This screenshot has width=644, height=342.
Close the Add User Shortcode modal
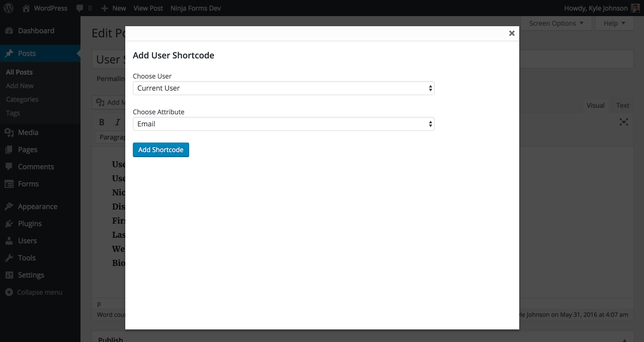(x=512, y=33)
